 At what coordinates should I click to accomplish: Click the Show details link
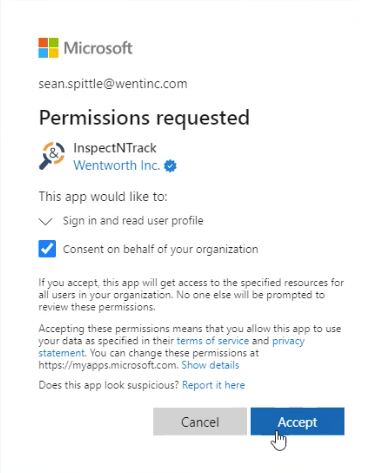tap(210, 365)
